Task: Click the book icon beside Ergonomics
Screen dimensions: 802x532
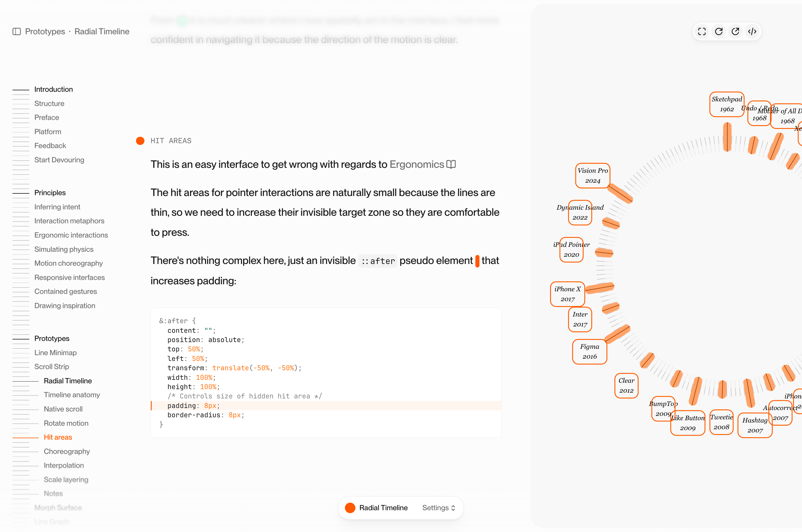Action: (451, 165)
